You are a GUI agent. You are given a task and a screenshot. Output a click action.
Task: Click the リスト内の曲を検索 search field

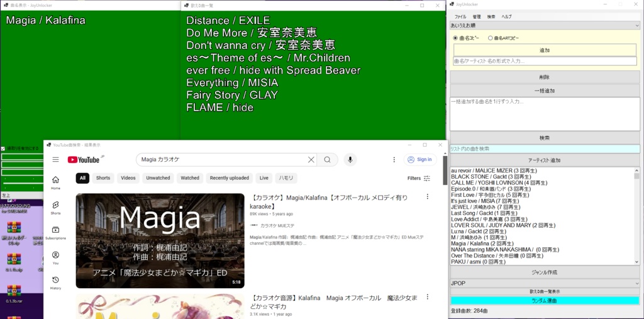tap(545, 149)
